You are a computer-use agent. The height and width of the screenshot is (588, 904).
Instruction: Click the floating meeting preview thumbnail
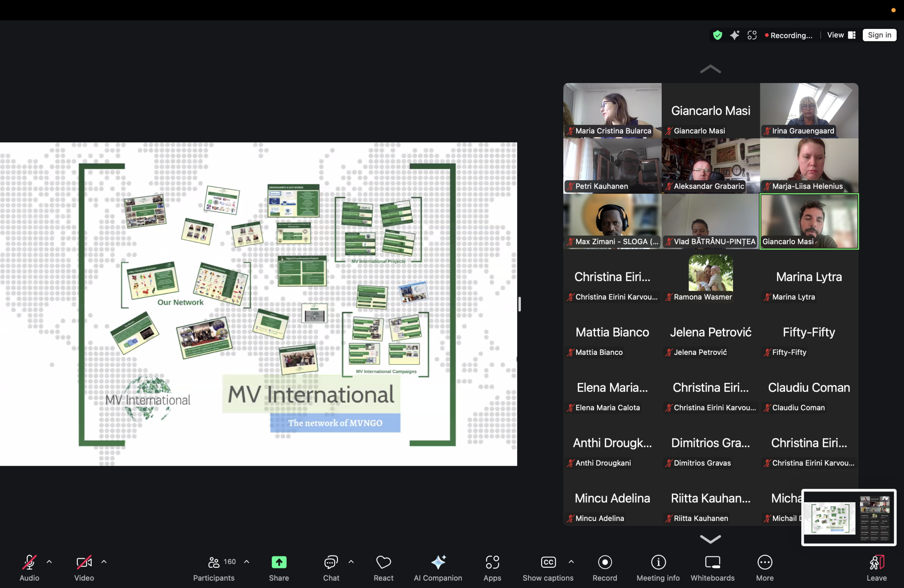click(x=849, y=517)
